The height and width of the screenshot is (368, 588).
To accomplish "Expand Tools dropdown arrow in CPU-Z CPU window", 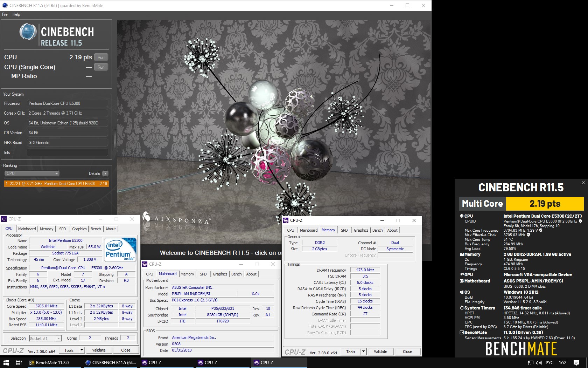I will pyautogui.click(x=82, y=350).
